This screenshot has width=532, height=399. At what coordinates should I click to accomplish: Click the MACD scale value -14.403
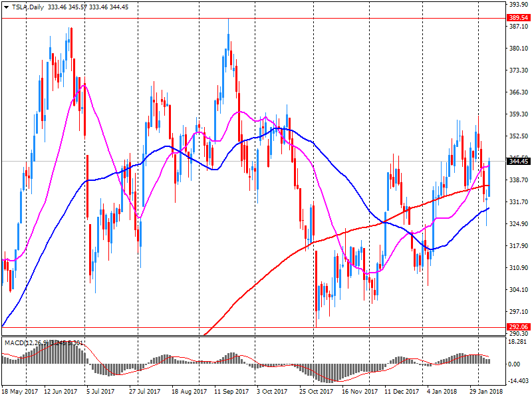click(x=518, y=381)
